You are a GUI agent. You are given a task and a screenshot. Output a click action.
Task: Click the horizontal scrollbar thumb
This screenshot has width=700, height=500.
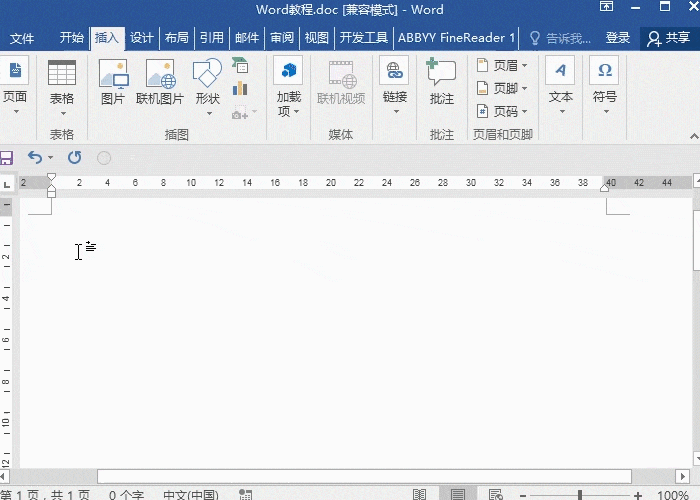tap(364, 476)
